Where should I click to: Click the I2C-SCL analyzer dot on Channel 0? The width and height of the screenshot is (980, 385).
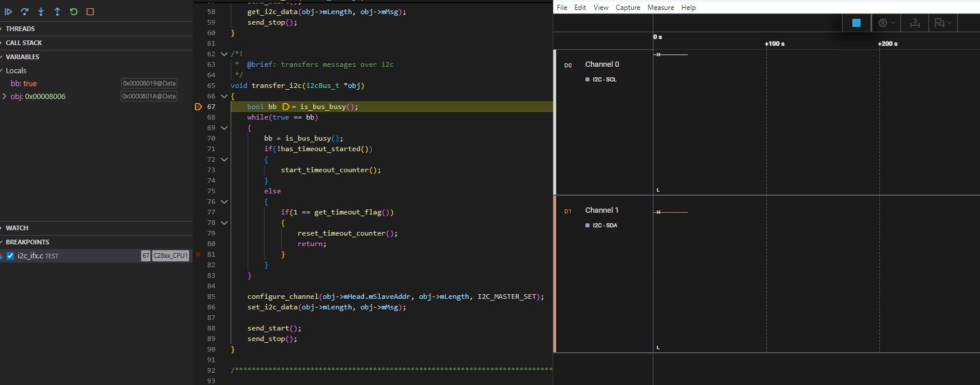coord(587,80)
